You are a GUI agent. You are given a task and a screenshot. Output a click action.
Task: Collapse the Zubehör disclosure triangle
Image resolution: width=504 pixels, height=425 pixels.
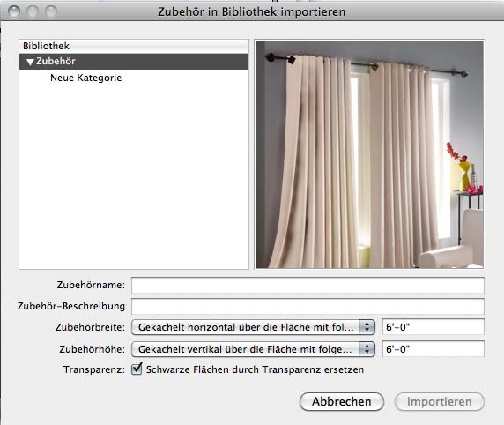click(30, 62)
